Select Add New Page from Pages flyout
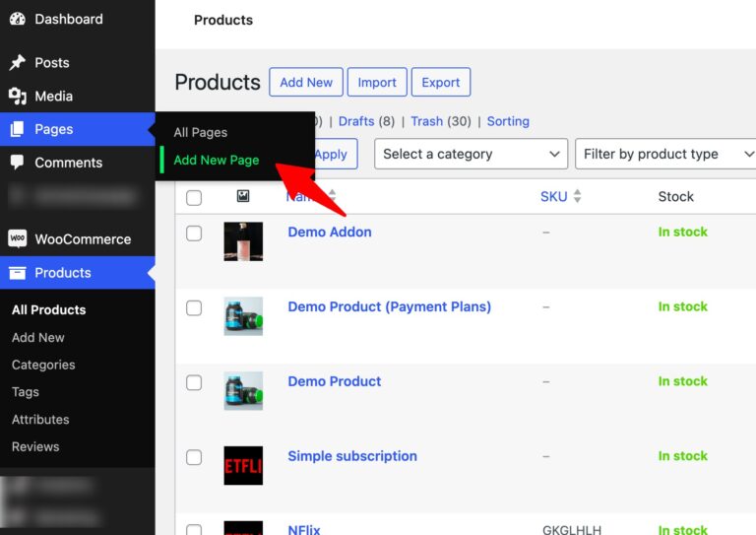The height and width of the screenshot is (535, 756). click(216, 160)
